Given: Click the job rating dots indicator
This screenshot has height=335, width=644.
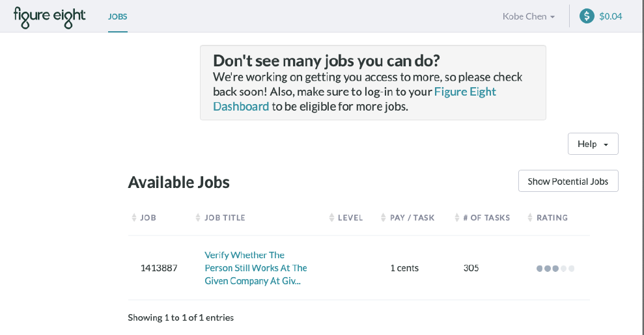Looking at the screenshot, I should pos(555,269).
